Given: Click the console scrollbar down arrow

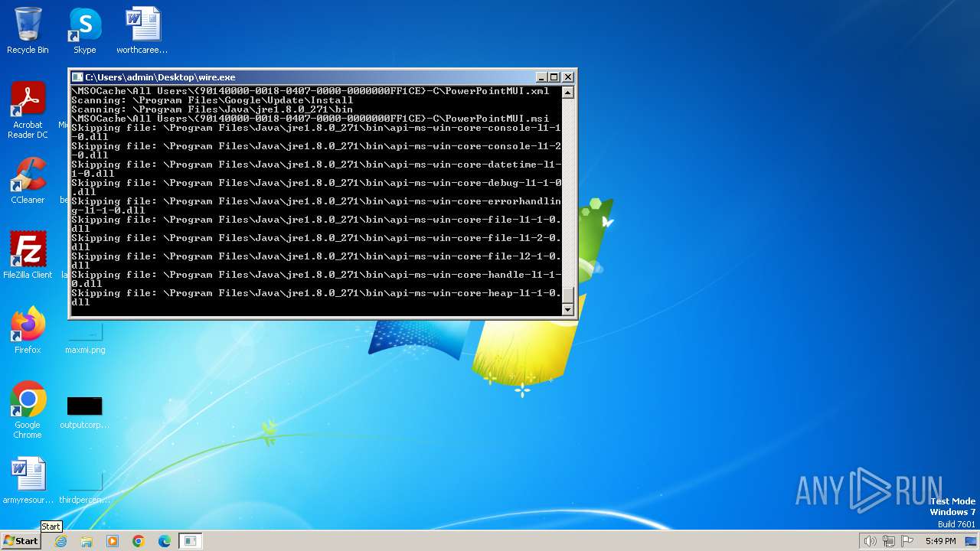Looking at the screenshot, I should click(567, 309).
